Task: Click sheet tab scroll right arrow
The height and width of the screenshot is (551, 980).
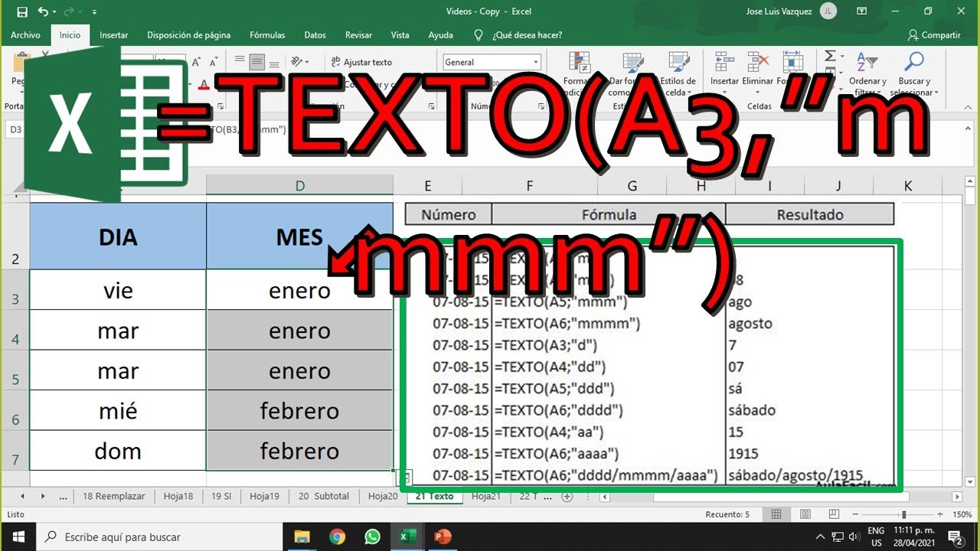Action: pyautogui.click(x=42, y=496)
